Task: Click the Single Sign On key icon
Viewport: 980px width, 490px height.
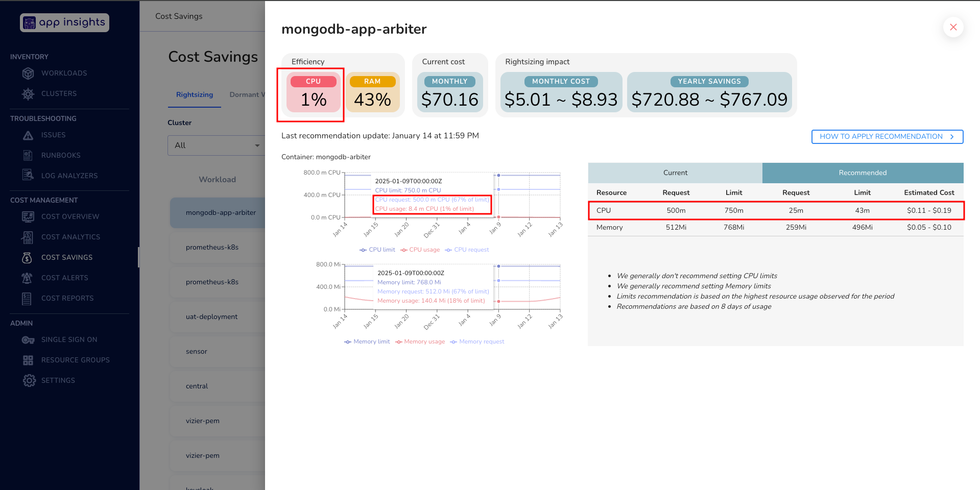Action: click(x=28, y=340)
